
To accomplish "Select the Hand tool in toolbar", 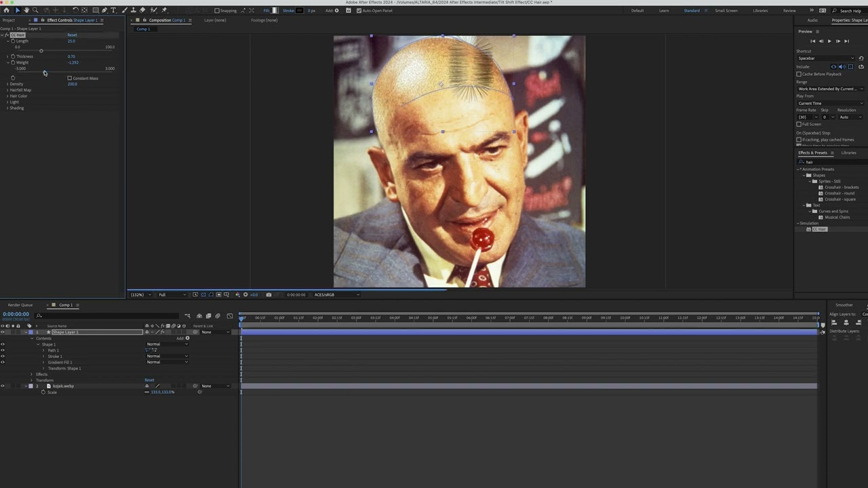I will 26,10.
